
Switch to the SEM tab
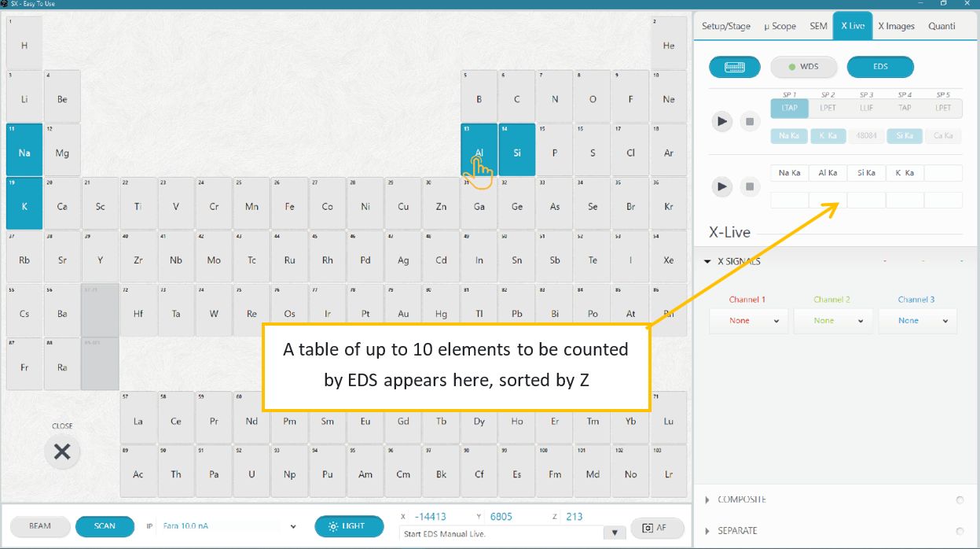point(818,26)
